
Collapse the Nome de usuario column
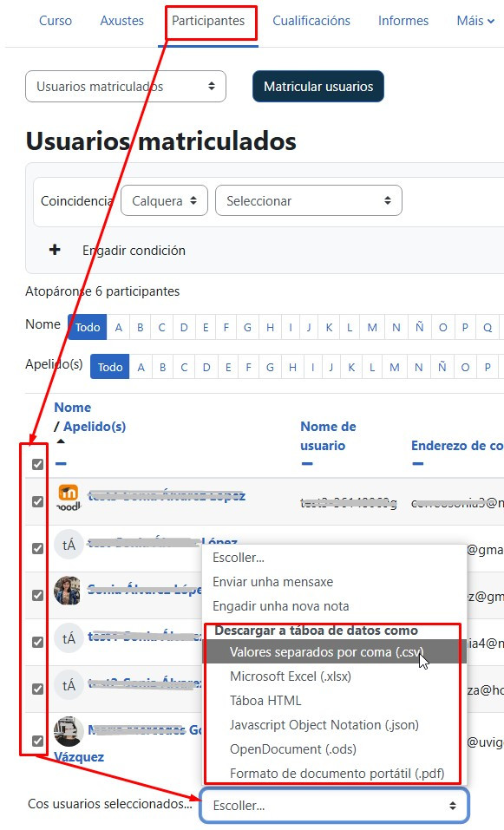click(x=307, y=464)
